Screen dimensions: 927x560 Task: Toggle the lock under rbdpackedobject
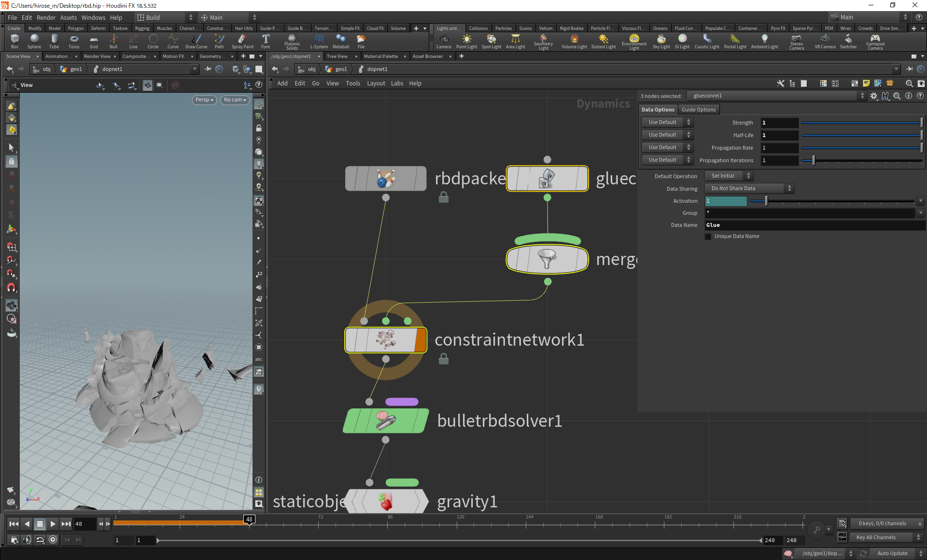444,197
